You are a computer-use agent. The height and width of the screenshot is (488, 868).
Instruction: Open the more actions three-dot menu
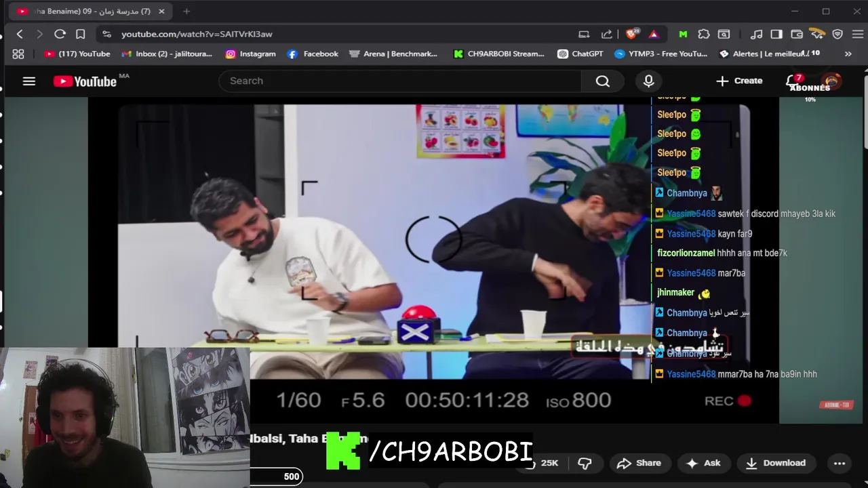point(840,463)
